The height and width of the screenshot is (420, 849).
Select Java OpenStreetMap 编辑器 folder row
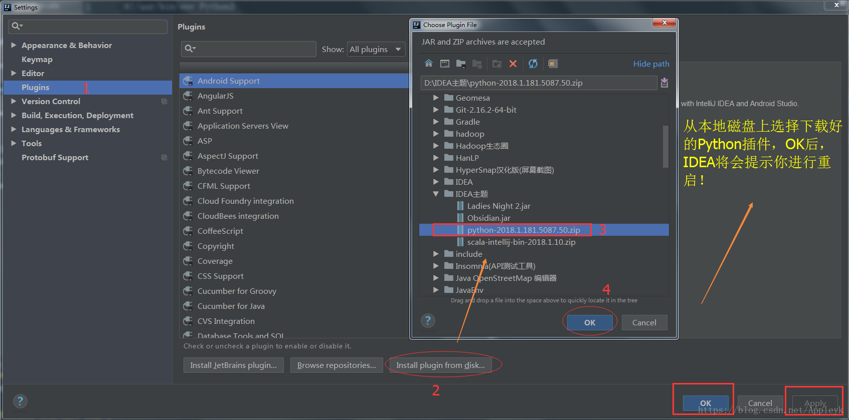pyautogui.click(x=544, y=278)
